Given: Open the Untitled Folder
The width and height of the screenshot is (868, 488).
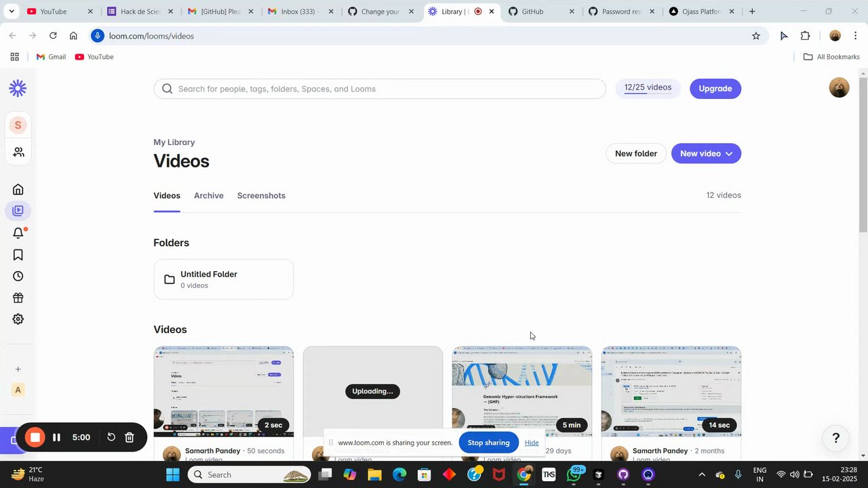Looking at the screenshot, I should 224,279.
